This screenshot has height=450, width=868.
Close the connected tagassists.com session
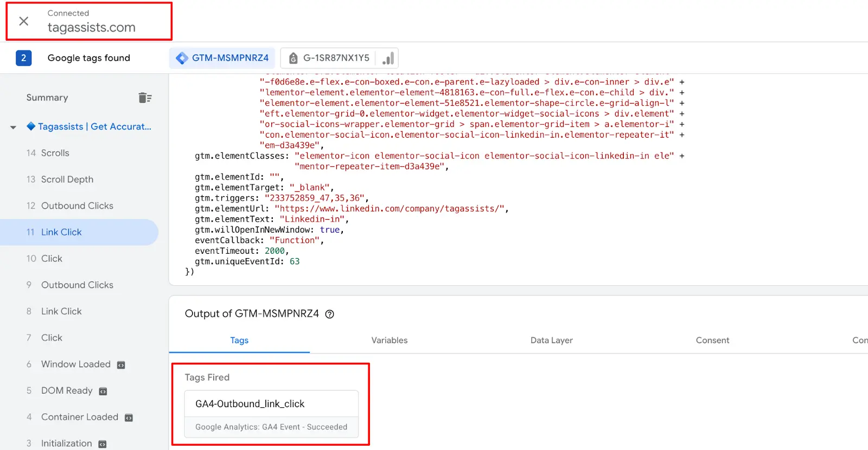coord(24,21)
